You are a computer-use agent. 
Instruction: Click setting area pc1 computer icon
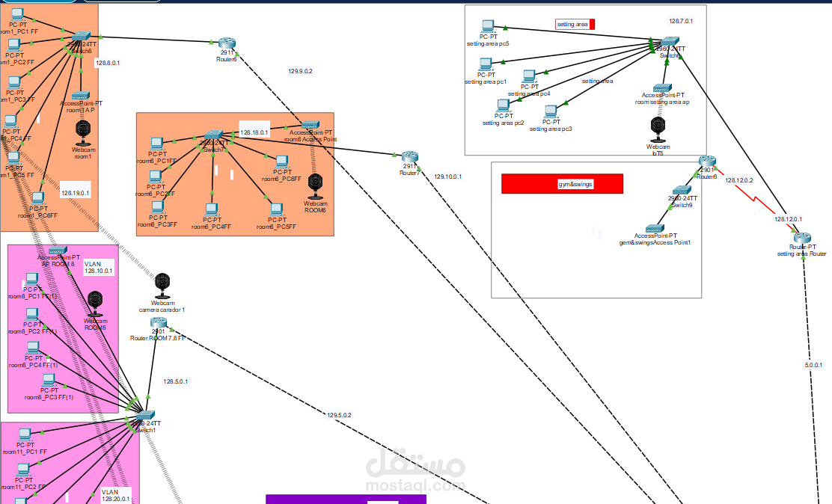pyautogui.click(x=485, y=65)
